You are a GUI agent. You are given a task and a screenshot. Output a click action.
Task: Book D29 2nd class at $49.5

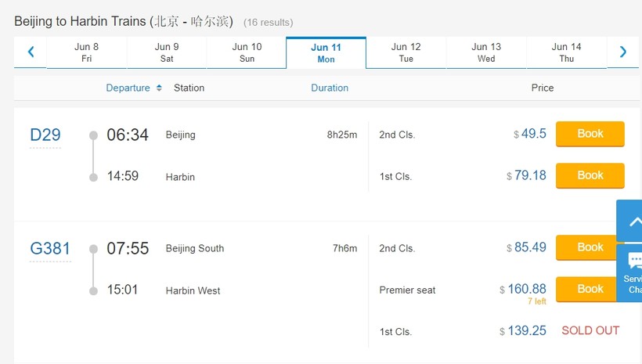[x=590, y=134]
